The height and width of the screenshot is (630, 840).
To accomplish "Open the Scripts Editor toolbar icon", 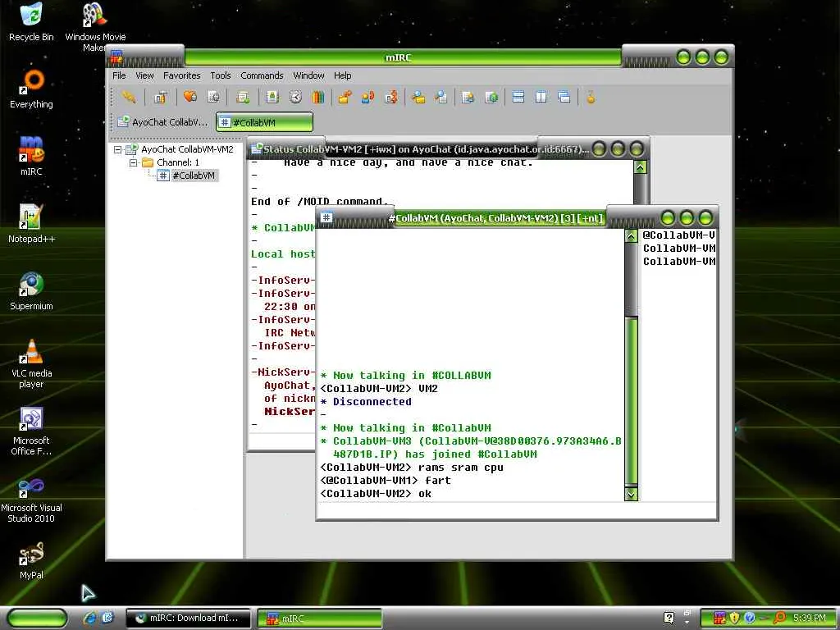I will click(x=243, y=97).
